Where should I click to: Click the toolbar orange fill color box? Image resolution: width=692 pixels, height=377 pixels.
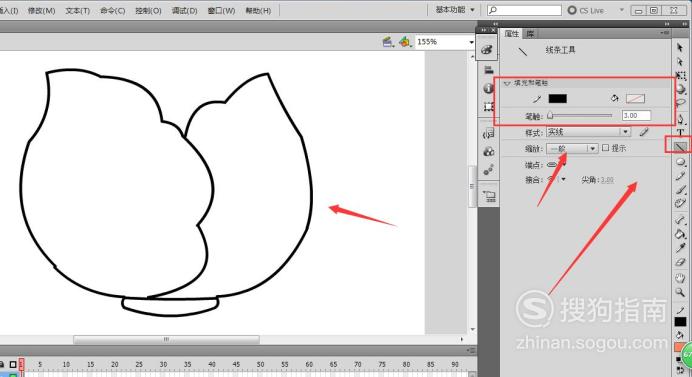pyautogui.click(x=679, y=347)
